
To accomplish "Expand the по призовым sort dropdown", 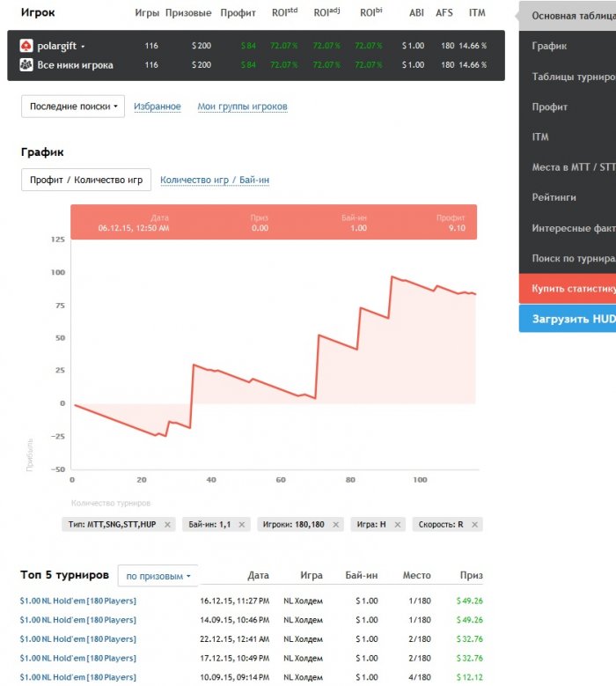I will coord(158,576).
